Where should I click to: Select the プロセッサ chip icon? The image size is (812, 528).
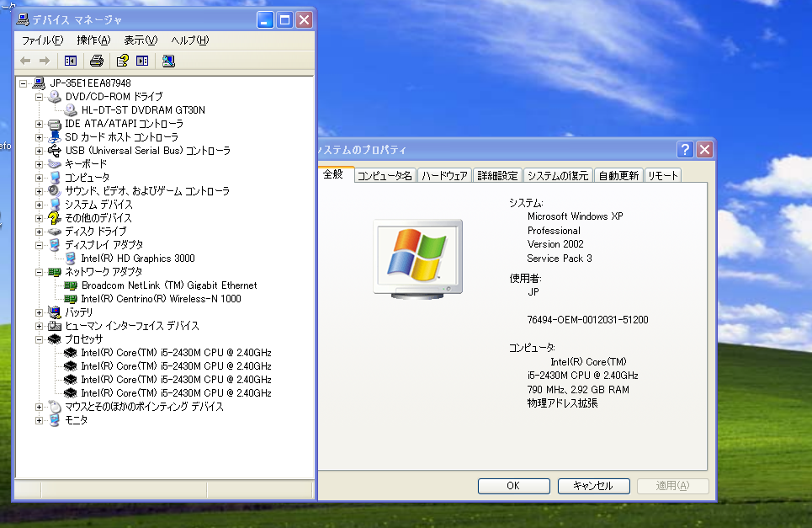tap(55, 339)
